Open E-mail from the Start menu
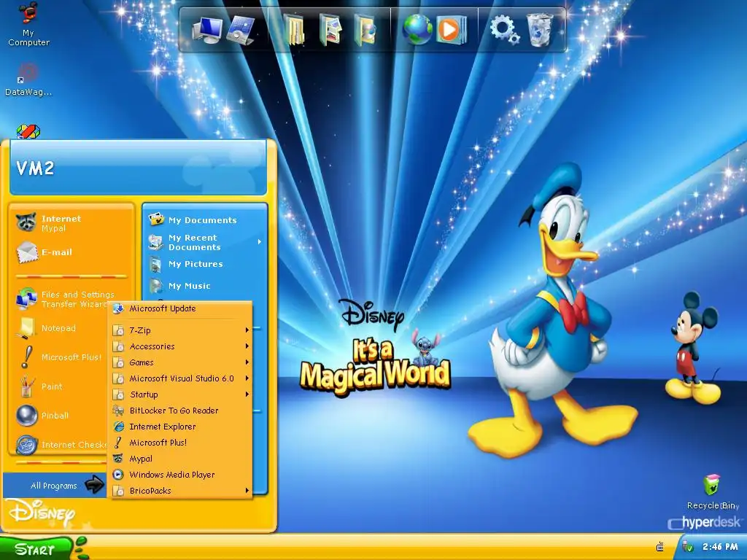747x560 pixels. (x=71, y=252)
